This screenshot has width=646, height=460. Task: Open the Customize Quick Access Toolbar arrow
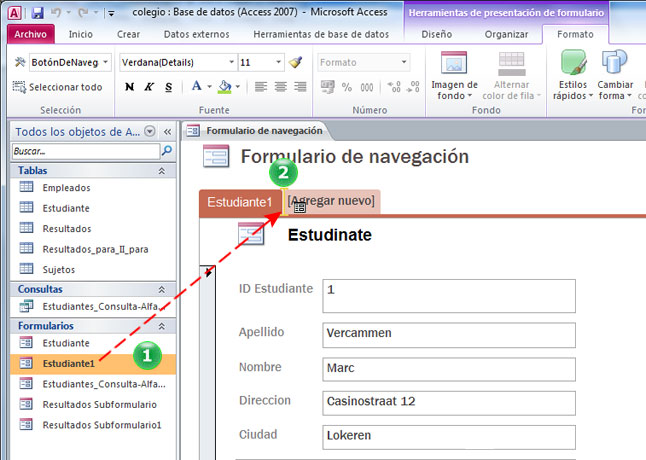[111, 14]
